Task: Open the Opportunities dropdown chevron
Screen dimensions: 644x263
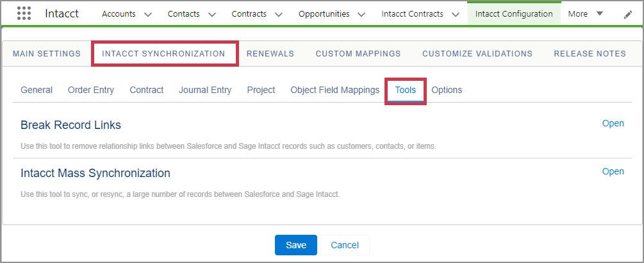Action: pos(361,14)
